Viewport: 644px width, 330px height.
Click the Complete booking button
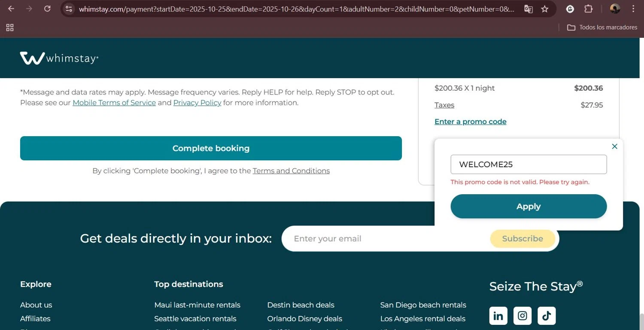[x=211, y=148]
